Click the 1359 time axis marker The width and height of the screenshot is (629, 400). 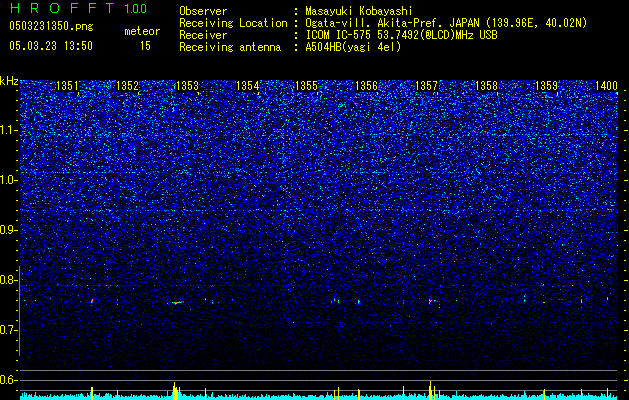pyautogui.click(x=546, y=85)
